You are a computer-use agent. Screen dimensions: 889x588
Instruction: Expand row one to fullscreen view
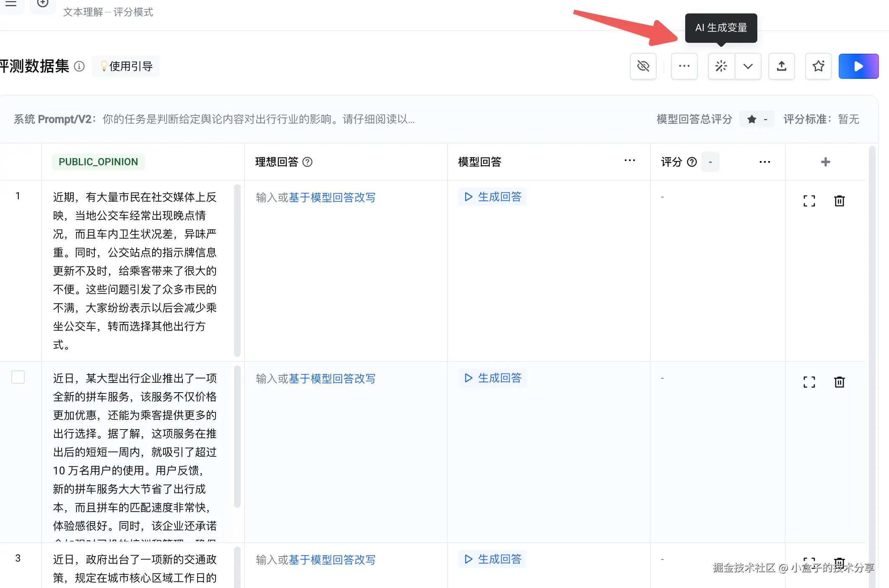[x=809, y=201]
